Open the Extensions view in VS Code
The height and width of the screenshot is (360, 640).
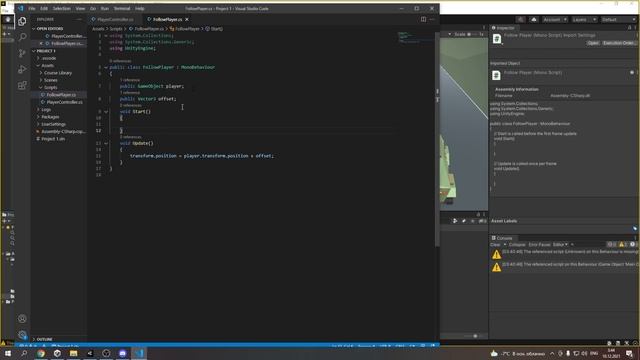click(22, 85)
